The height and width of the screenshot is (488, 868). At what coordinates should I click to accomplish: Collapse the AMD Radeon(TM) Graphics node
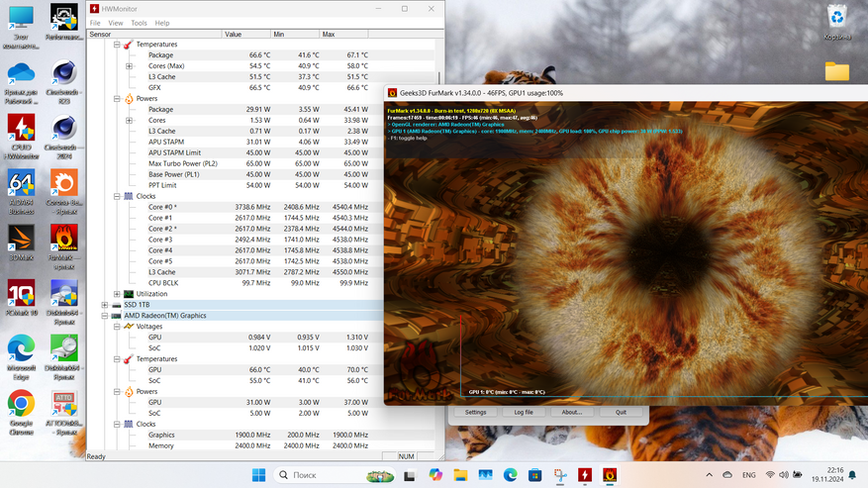point(105,316)
